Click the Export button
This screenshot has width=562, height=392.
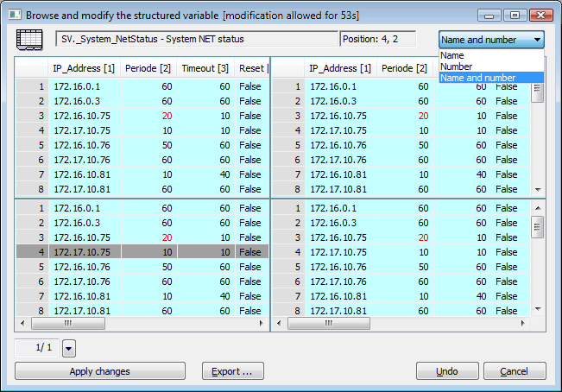click(x=232, y=371)
